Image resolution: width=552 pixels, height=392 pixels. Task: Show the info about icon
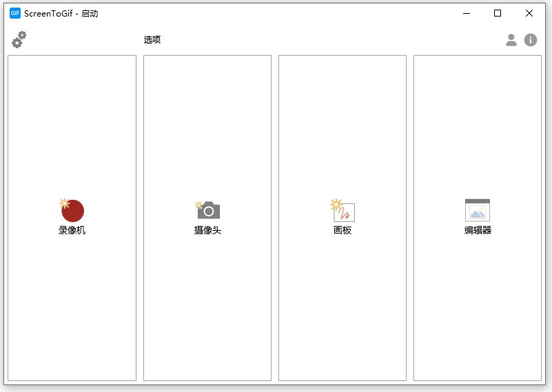pos(531,40)
